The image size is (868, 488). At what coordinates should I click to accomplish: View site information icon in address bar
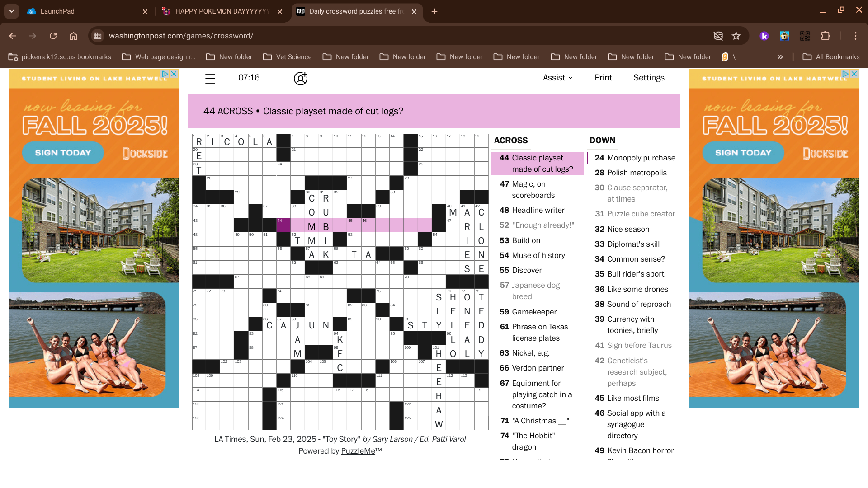pos(98,36)
